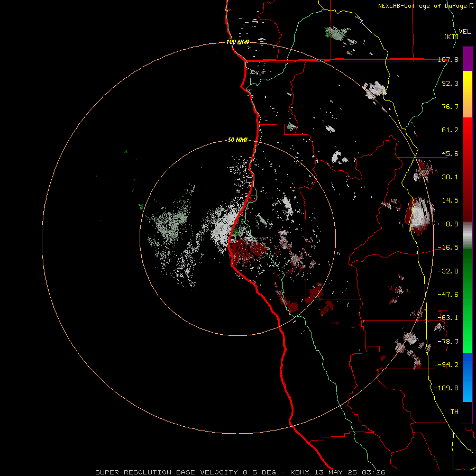The width and height of the screenshot is (476, 476).
Task: Pick the gray near-zero segment of the scale
Action: point(467,235)
